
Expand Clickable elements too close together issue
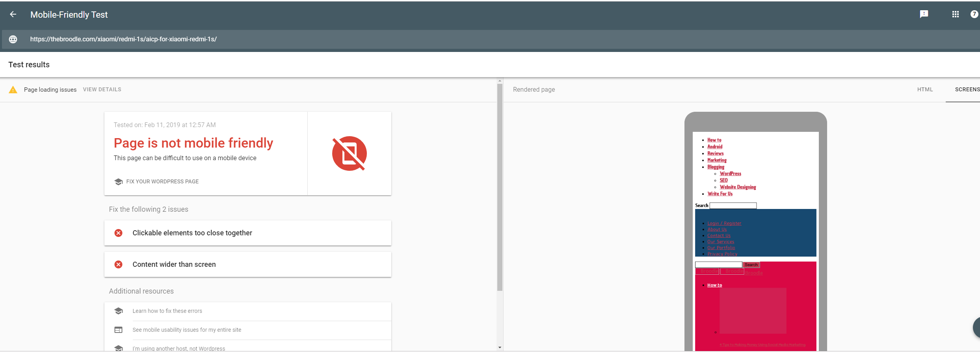pyautogui.click(x=248, y=233)
